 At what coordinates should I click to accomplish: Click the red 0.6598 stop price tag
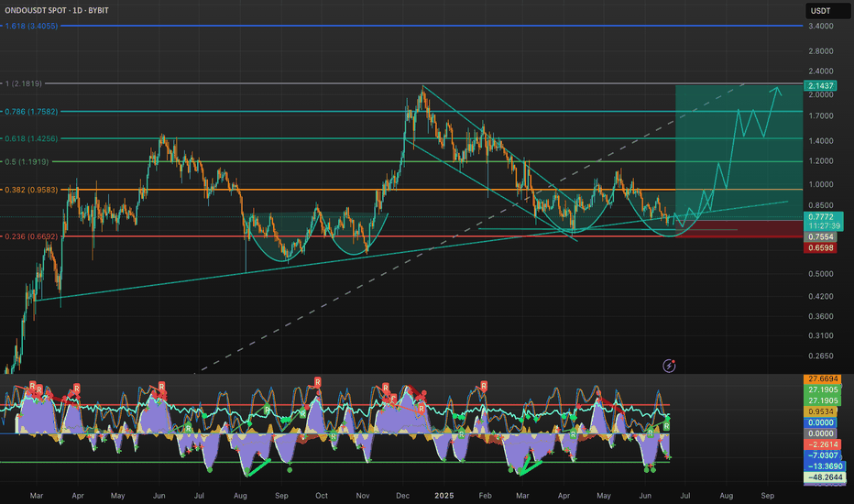pyautogui.click(x=820, y=248)
